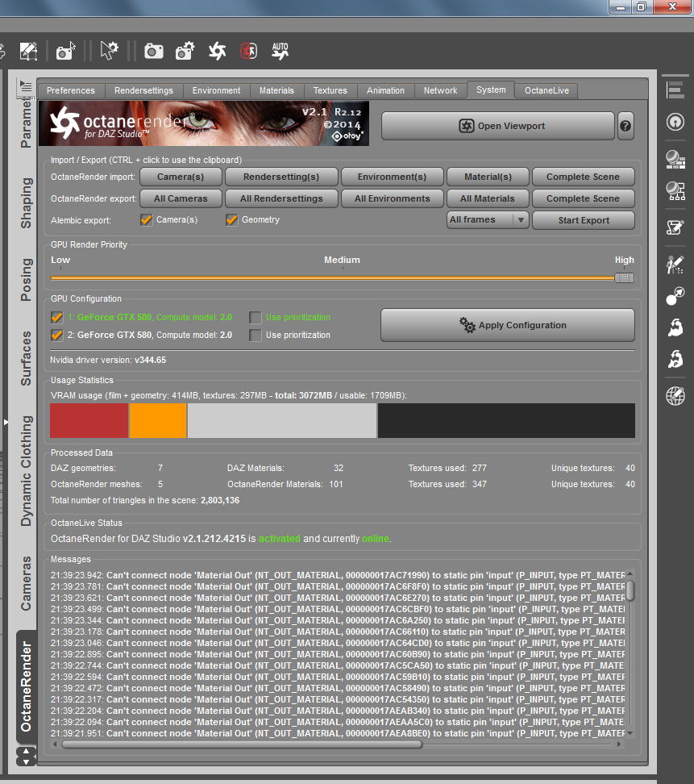Viewport: 694px width, 784px height.
Task: Open the OctaneLive tab
Action: (546, 90)
